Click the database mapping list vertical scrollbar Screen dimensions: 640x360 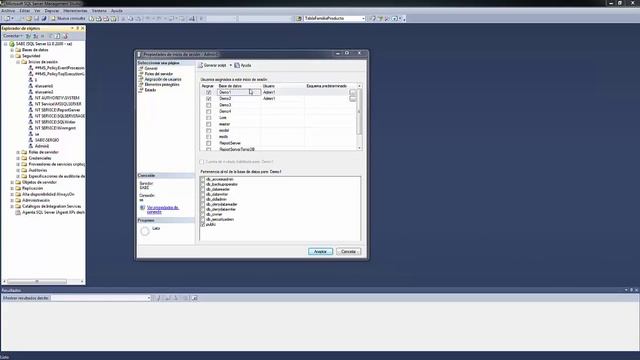359,117
